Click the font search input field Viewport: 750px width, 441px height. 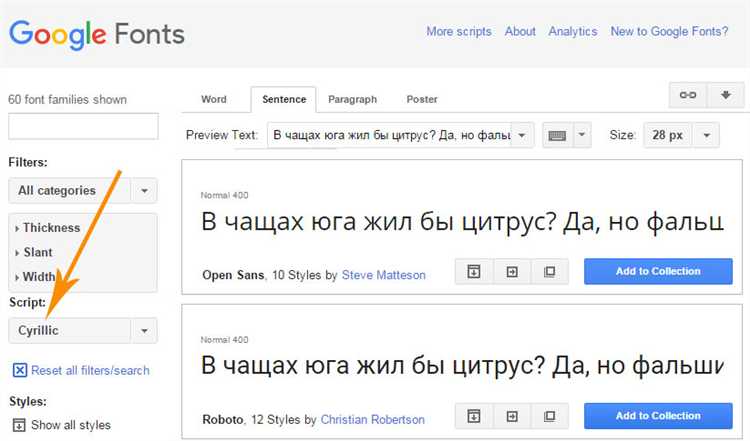point(83,126)
